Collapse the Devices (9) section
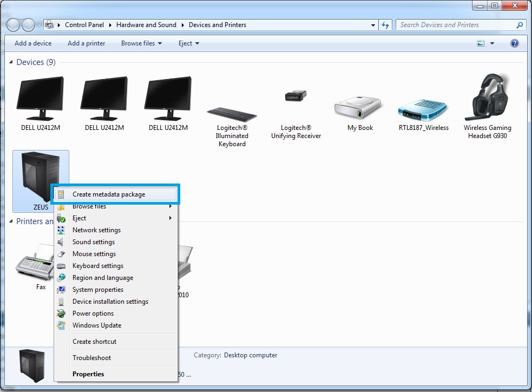The height and width of the screenshot is (392, 532). point(11,62)
